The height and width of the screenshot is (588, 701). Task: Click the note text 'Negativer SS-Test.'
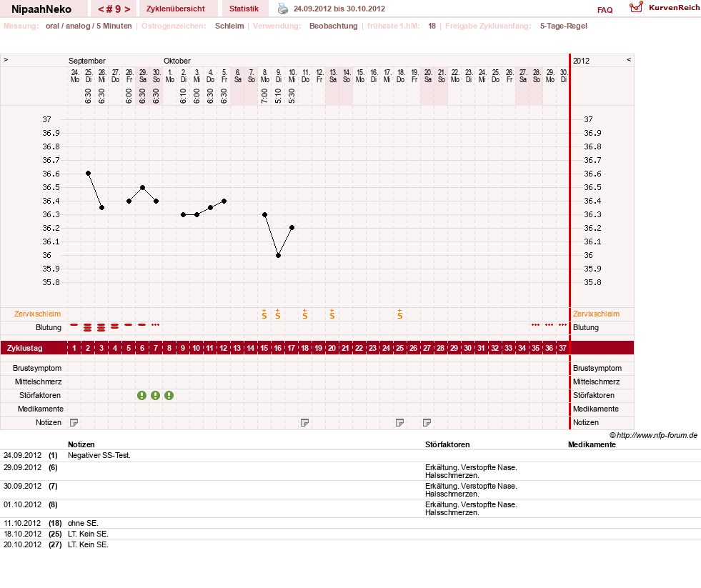tap(99, 455)
